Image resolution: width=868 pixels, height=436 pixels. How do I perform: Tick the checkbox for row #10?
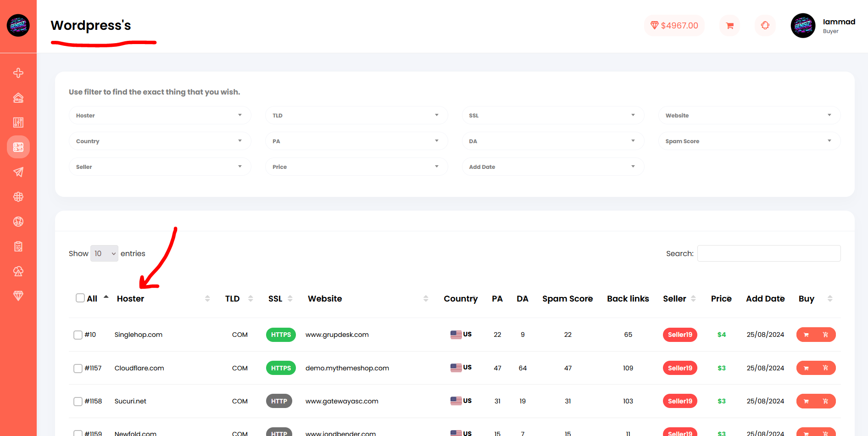click(78, 335)
